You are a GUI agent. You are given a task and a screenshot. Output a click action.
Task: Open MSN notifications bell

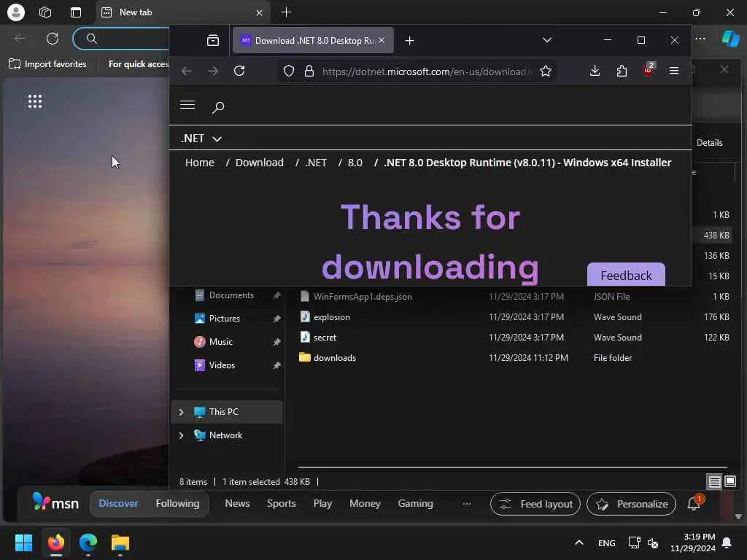[694, 503]
